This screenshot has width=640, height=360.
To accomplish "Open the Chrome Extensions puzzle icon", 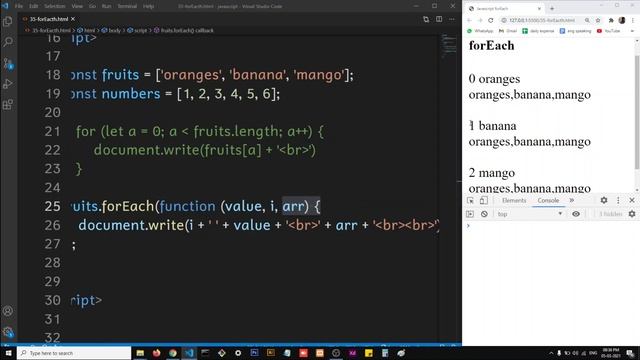I will (611, 20).
